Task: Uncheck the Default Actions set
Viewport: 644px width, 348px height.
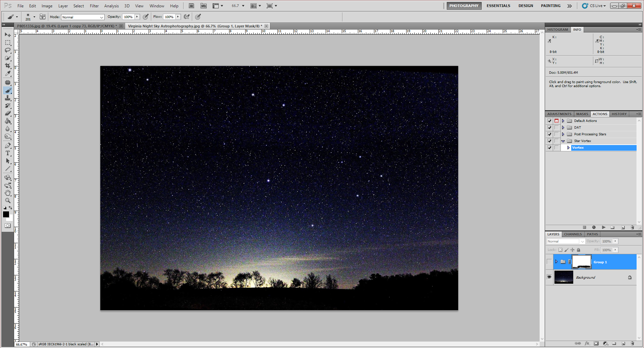Action: [x=549, y=121]
